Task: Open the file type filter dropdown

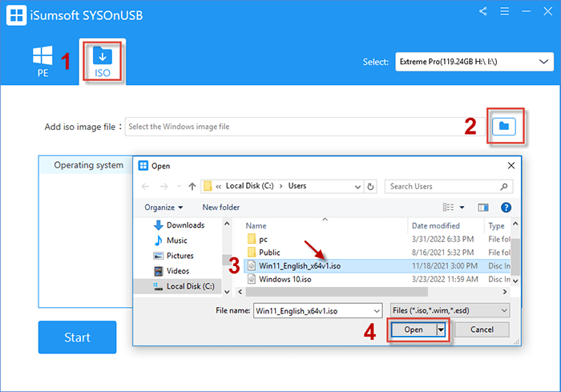Action: coord(450,310)
